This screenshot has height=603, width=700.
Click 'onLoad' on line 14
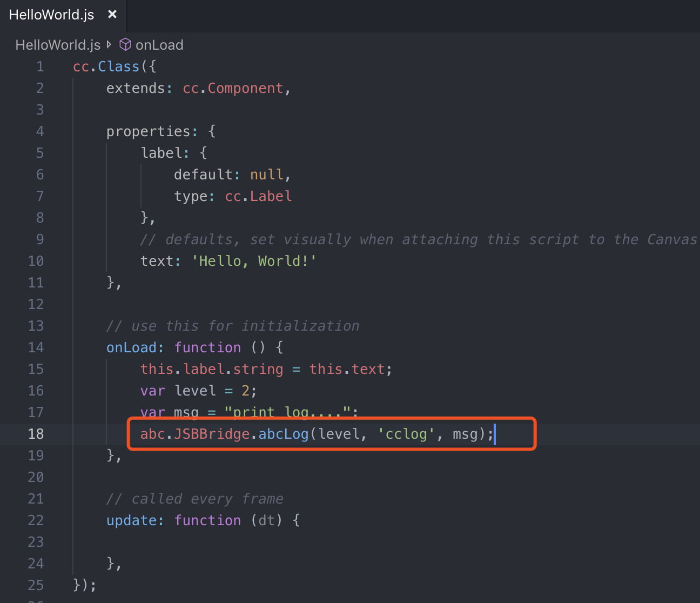click(x=131, y=347)
